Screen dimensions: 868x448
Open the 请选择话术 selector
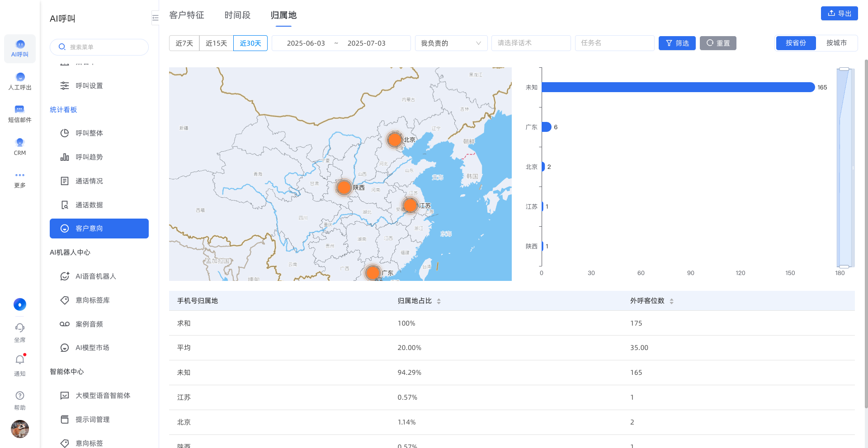pyautogui.click(x=531, y=43)
